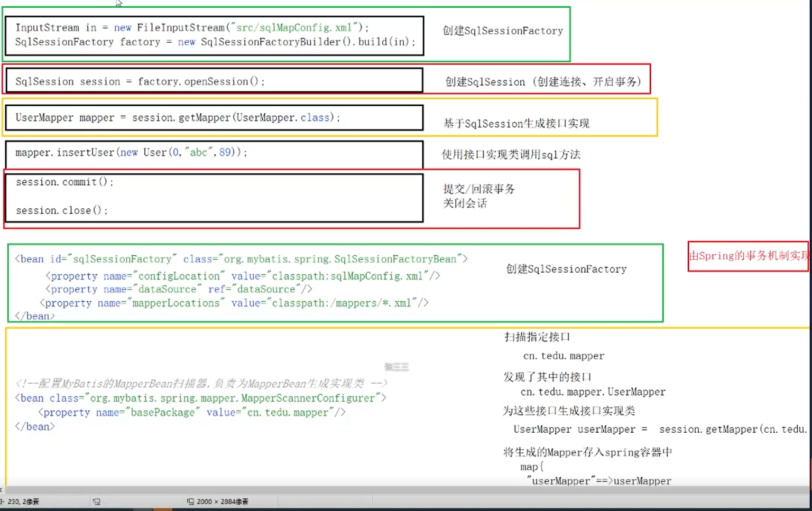This screenshot has height=511, width=812.
Task: Click the cursor position value 230, 2像素
Action: click(x=23, y=501)
